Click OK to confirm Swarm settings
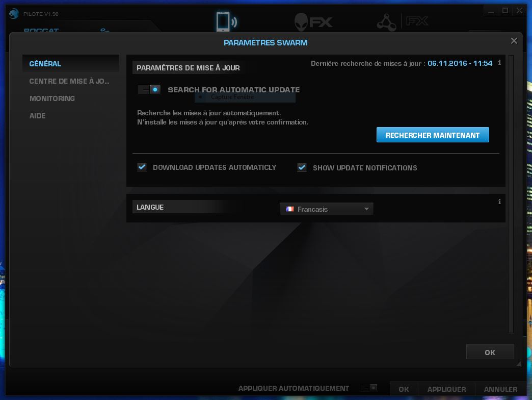The image size is (532, 400). [489, 352]
